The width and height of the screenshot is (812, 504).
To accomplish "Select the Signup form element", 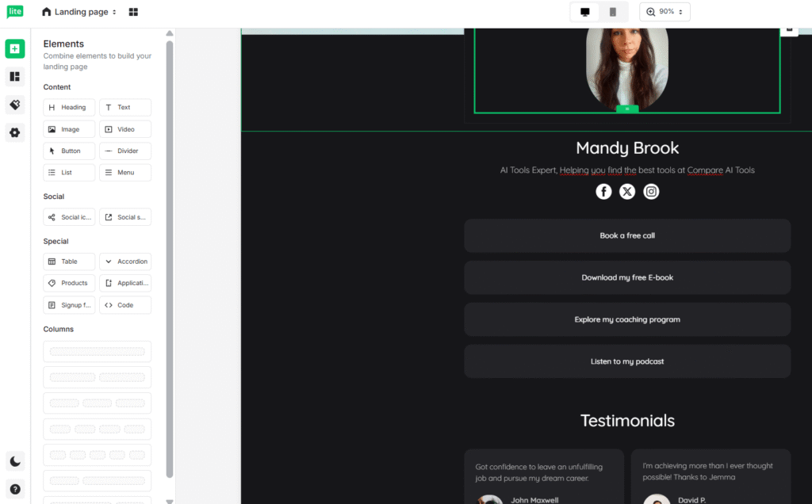I will point(68,304).
